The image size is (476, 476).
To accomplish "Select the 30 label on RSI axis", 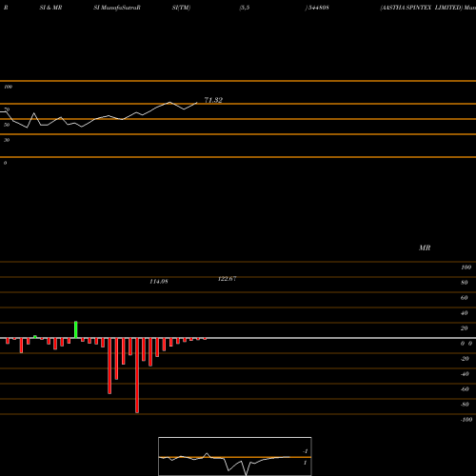I will [x=7, y=140].
